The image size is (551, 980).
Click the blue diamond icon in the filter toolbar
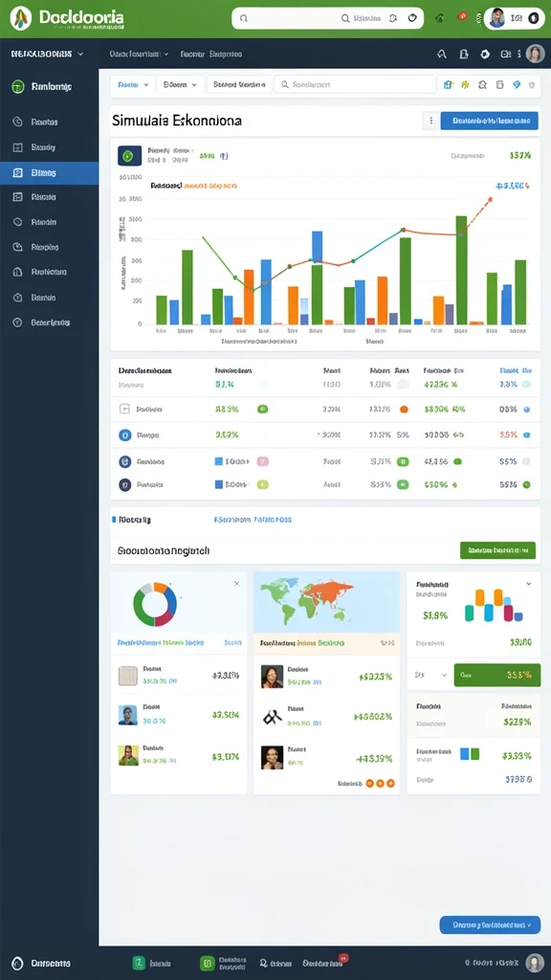516,84
